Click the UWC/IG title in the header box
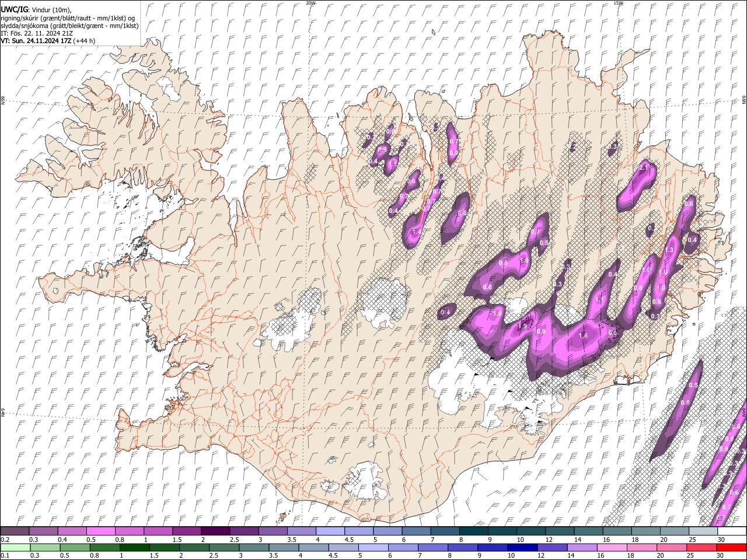The image size is (747, 560). [14, 10]
